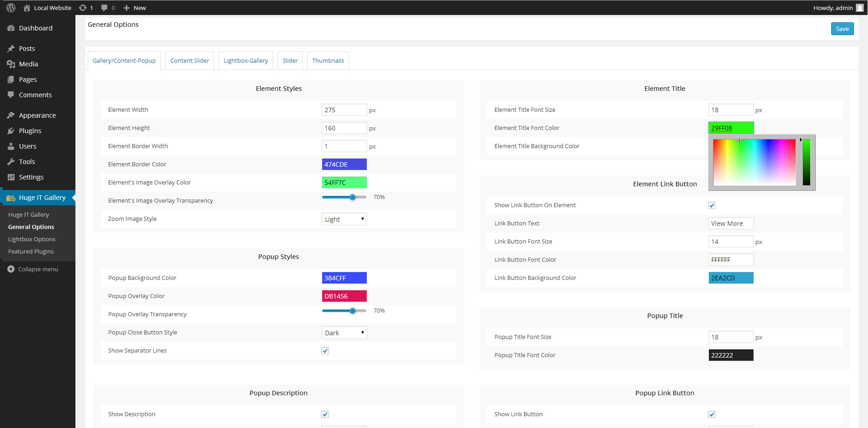This screenshot has width=868, height=428.
Task: Click the plus New icon
Action: tap(126, 8)
